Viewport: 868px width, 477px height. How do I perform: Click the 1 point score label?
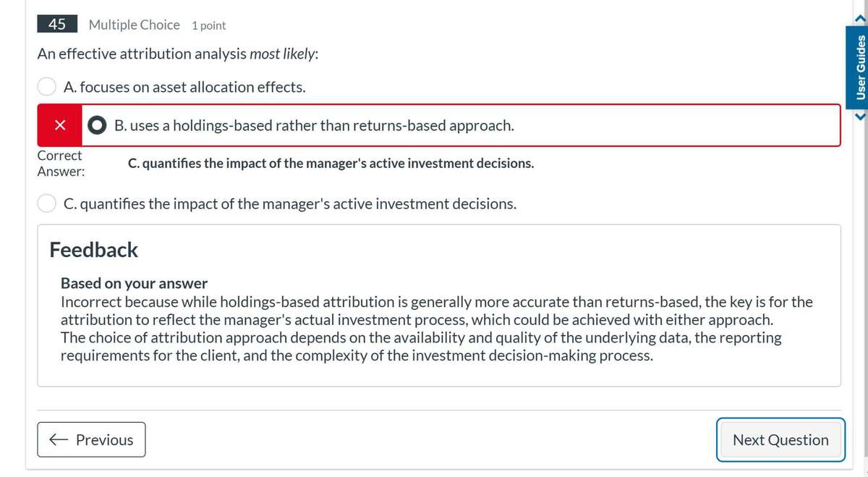(209, 25)
